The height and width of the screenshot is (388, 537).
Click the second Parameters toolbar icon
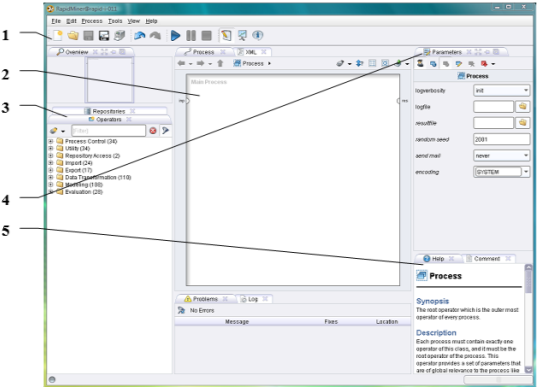point(433,64)
